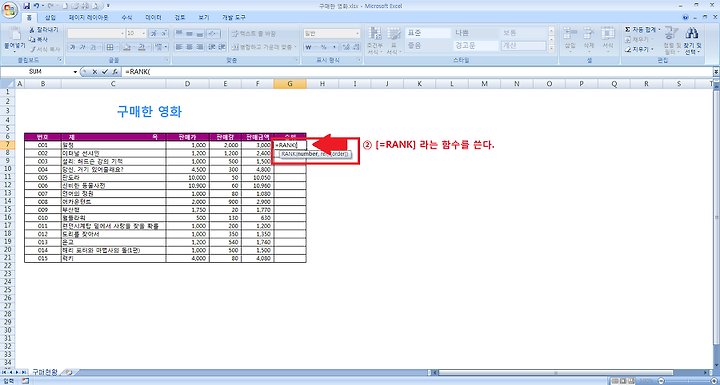
Task: Copy selection with 복사
Action: [x=39, y=39]
